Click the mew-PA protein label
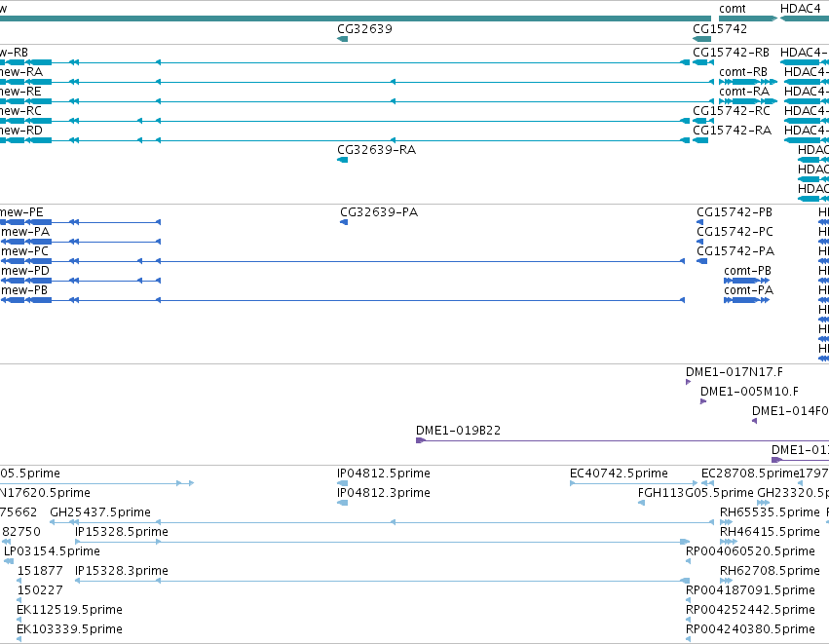The height and width of the screenshot is (644, 829). point(25,232)
